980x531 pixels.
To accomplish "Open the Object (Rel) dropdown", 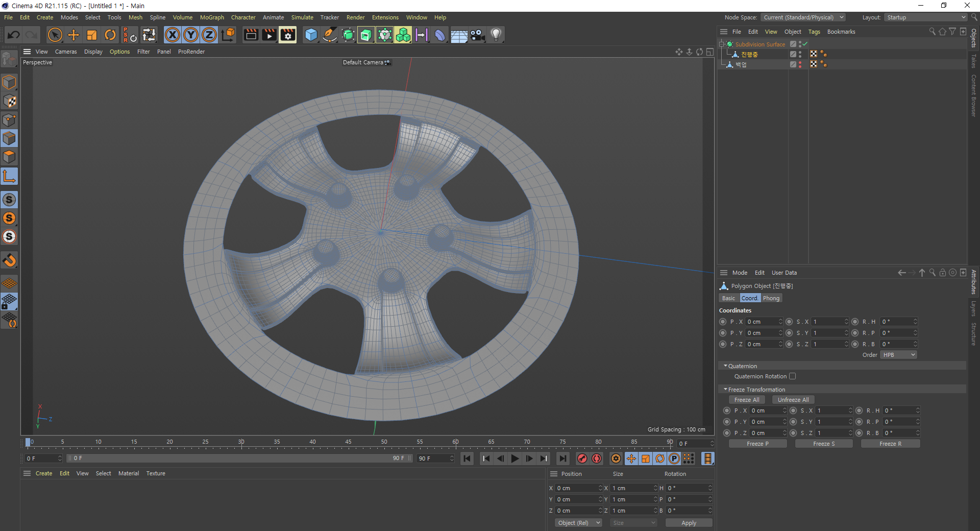I will coord(578,523).
